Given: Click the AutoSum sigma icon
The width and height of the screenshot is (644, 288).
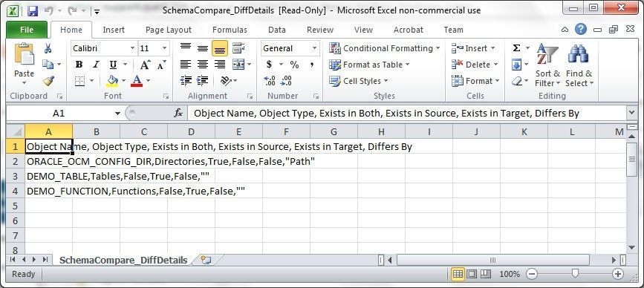Looking at the screenshot, I should (517, 48).
